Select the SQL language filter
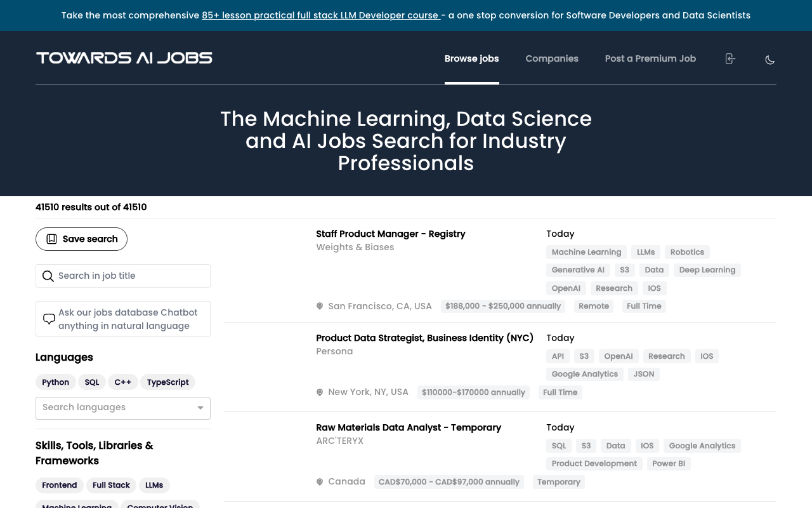The width and height of the screenshot is (812, 508). click(x=92, y=382)
